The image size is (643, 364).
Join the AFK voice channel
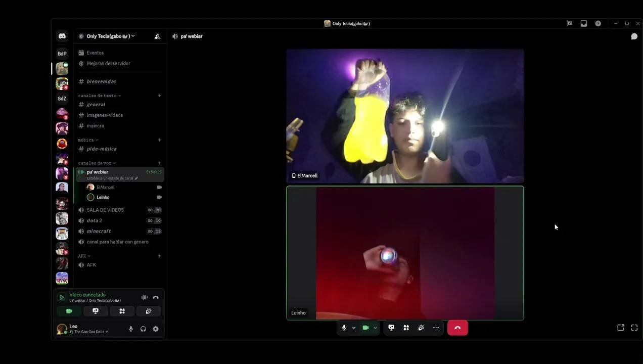pos(119,265)
